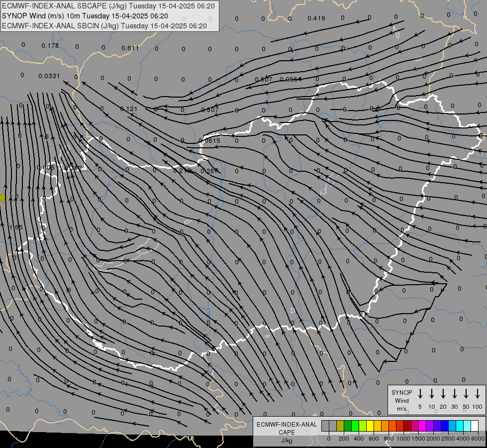Click the map value 0.0331

[49, 76]
